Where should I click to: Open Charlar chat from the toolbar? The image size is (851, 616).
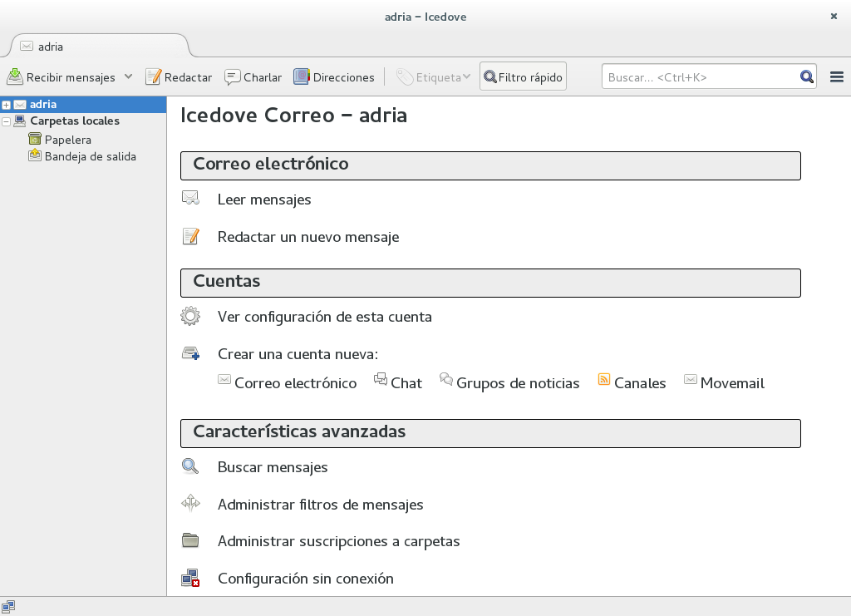coord(253,77)
